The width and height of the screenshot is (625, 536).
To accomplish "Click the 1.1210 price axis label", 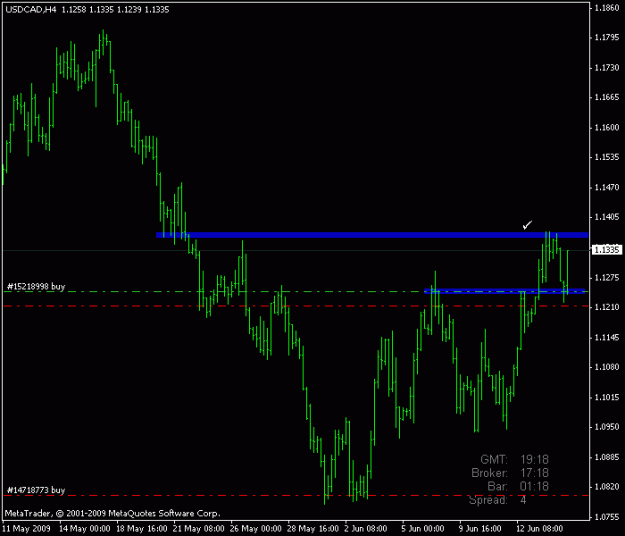I will [x=607, y=307].
